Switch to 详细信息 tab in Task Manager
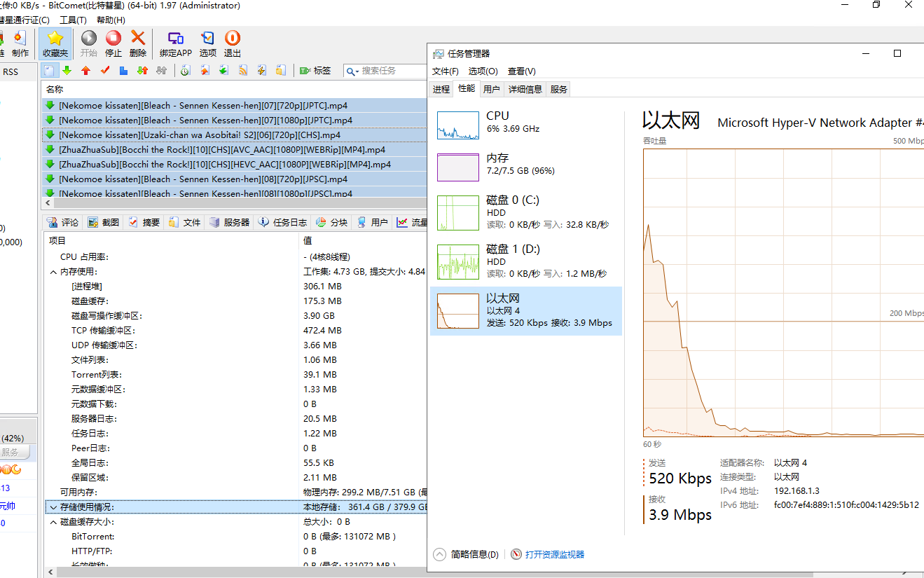924x578 pixels. click(x=525, y=89)
